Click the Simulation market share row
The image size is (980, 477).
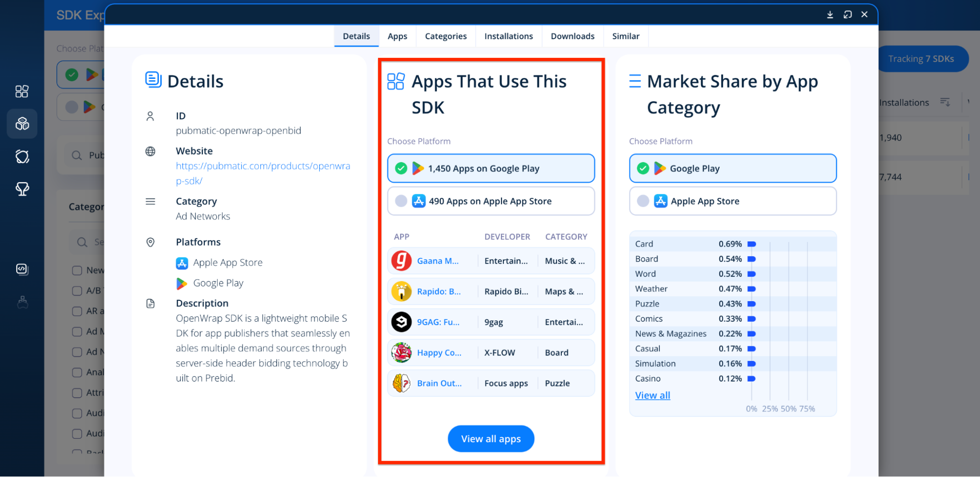coord(733,363)
